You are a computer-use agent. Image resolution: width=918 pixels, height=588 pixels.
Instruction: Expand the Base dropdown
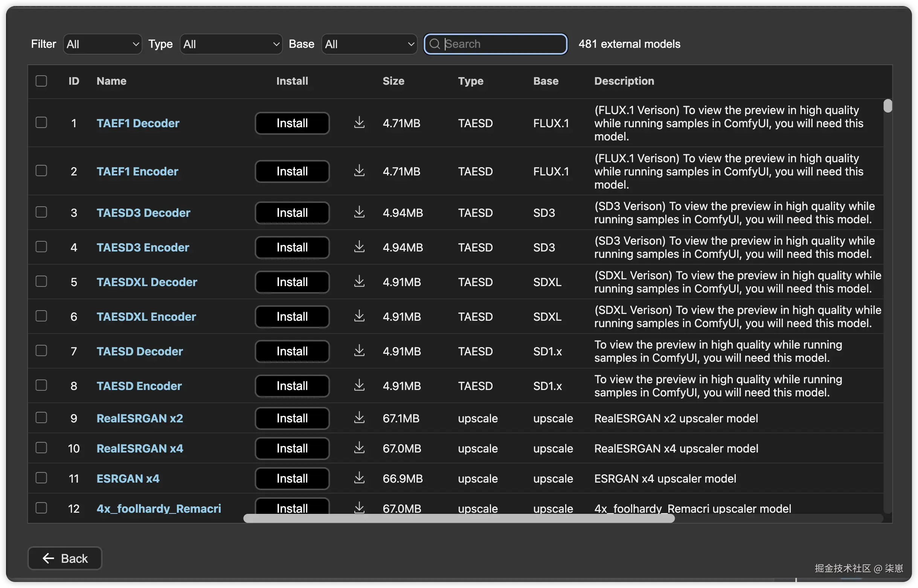(x=369, y=44)
